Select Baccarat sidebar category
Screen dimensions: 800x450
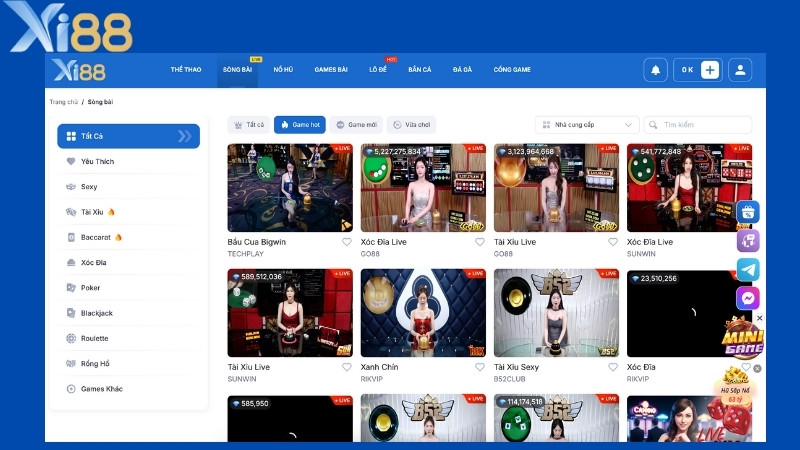point(129,237)
